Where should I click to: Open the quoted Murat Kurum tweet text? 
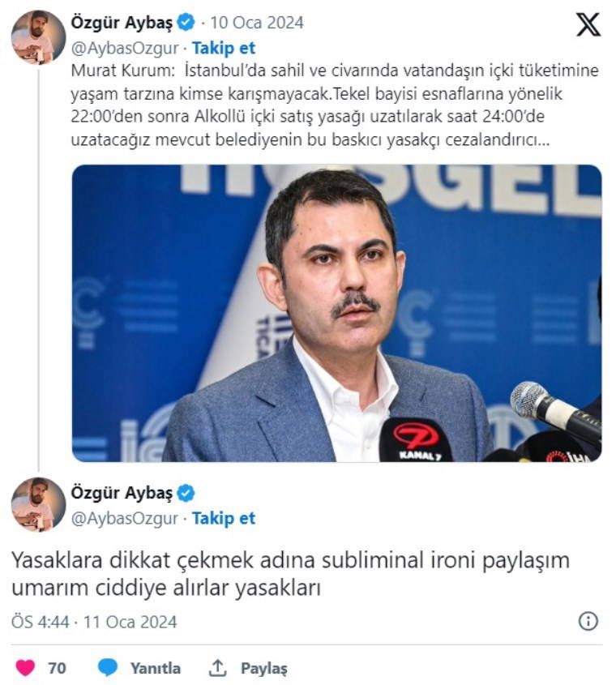coord(335,105)
